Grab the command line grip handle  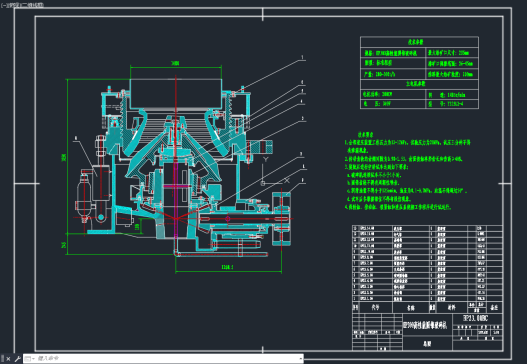pyautogui.click(x=2, y=359)
